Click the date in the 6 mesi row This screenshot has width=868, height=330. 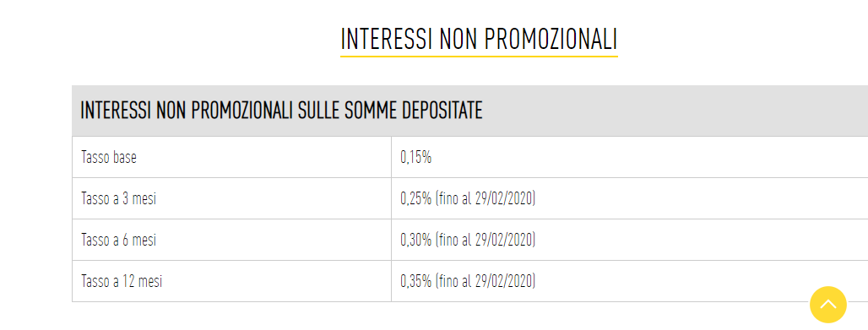(504, 241)
